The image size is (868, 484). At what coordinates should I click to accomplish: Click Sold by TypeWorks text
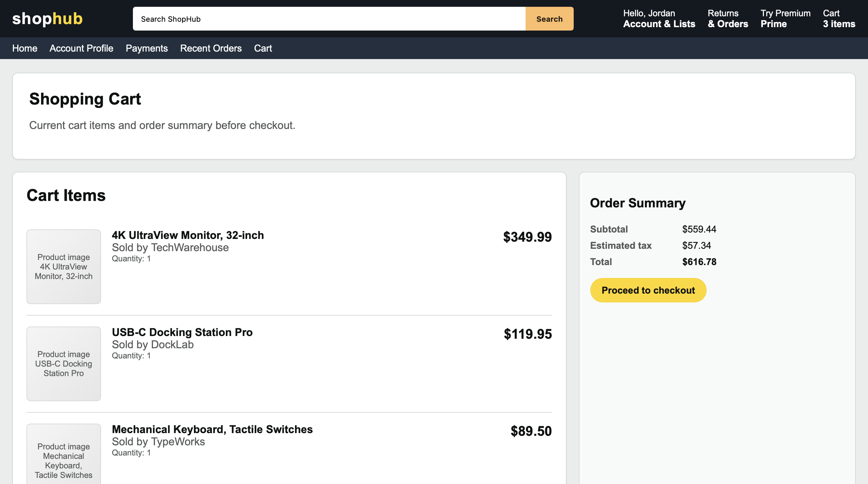[158, 442]
